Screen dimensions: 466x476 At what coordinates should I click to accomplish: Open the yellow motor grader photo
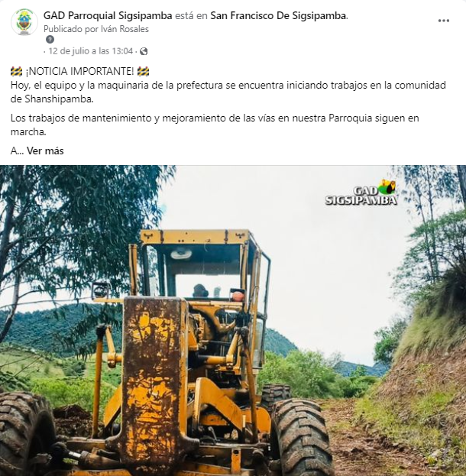point(233,321)
